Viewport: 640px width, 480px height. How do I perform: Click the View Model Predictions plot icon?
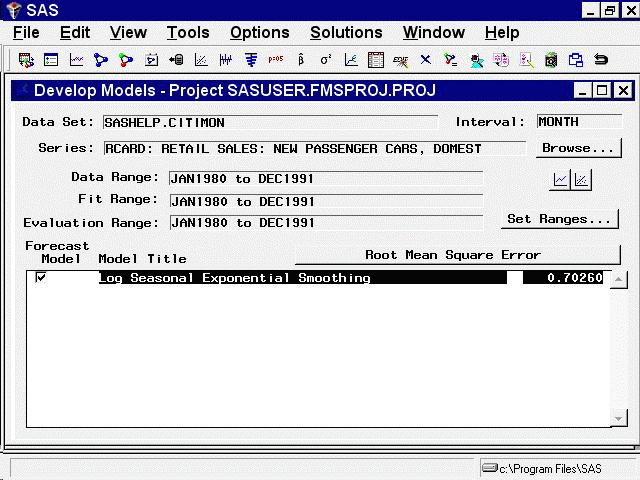tap(581, 180)
